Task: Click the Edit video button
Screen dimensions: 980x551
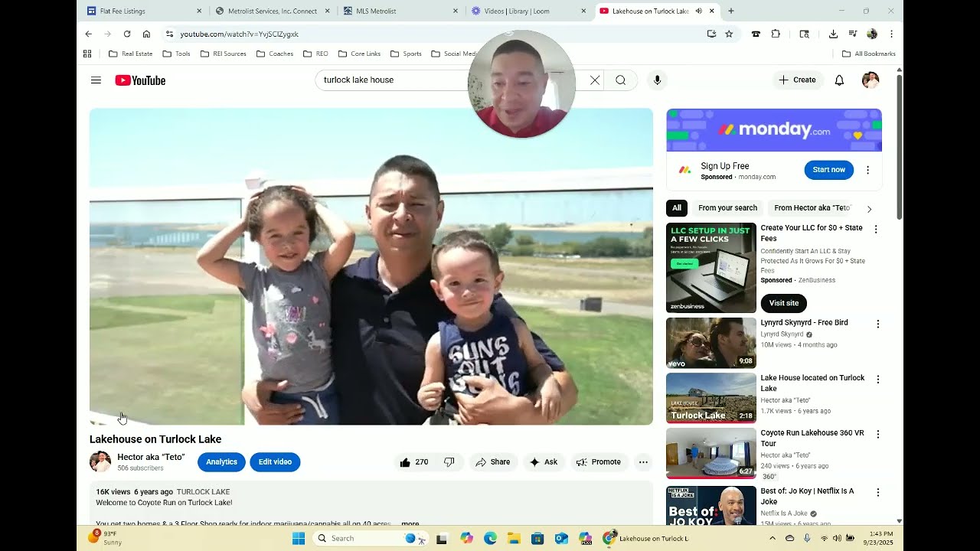Action: click(275, 462)
